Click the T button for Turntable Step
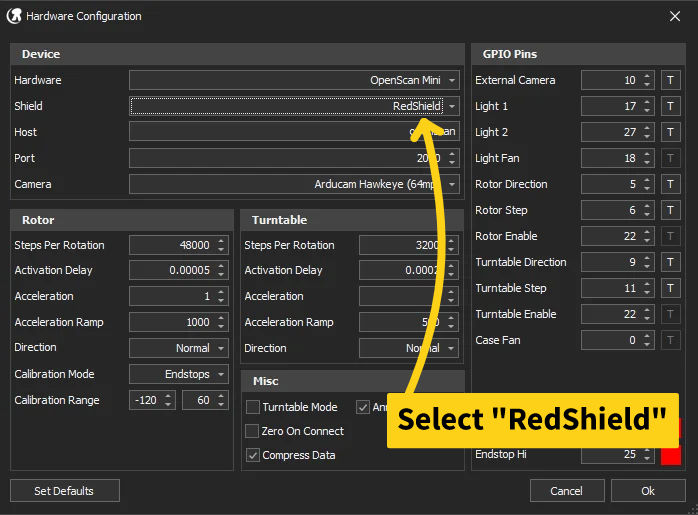The height and width of the screenshot is (515, 698). click(671, 288)
